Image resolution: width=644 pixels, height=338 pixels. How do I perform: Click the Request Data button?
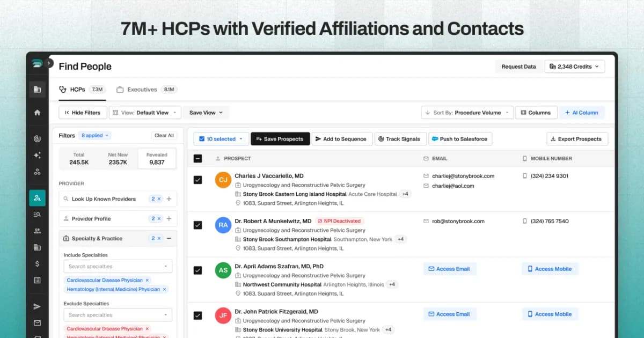pyautogui.click(x=518, y=67)
